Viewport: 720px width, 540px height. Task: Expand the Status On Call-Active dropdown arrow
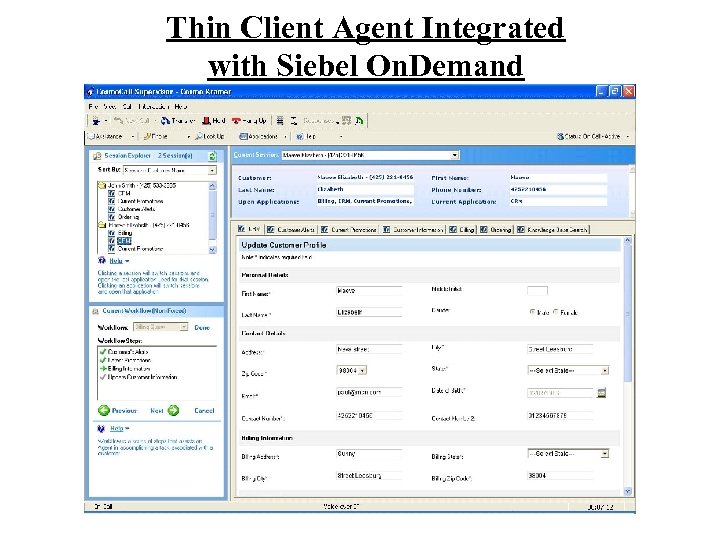point(628,136)
